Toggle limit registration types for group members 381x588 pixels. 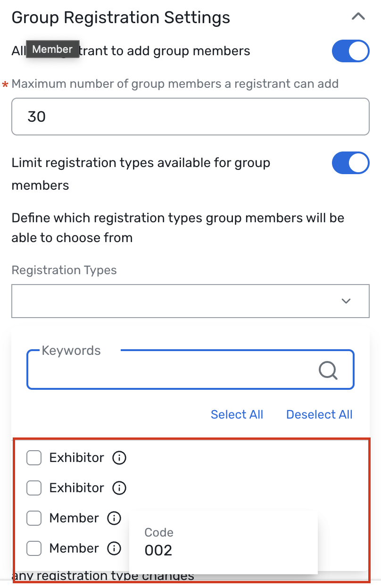pos(350,163)
